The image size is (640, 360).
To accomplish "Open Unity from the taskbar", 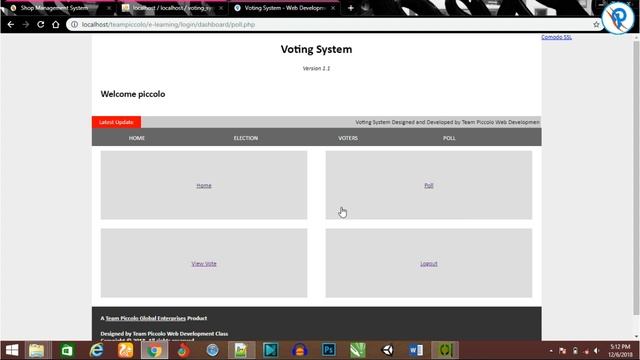I will point(387,350).
